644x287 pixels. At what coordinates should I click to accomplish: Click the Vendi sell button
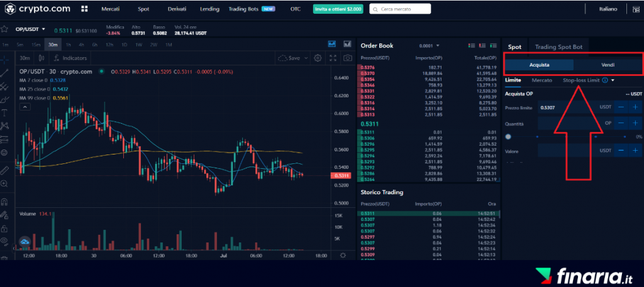pyautogui.click(x=608, y=65)
